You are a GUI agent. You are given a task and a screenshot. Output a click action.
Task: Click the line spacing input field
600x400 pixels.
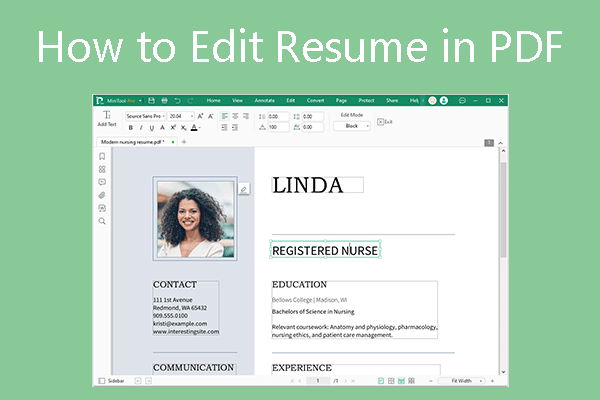point(278,116)
